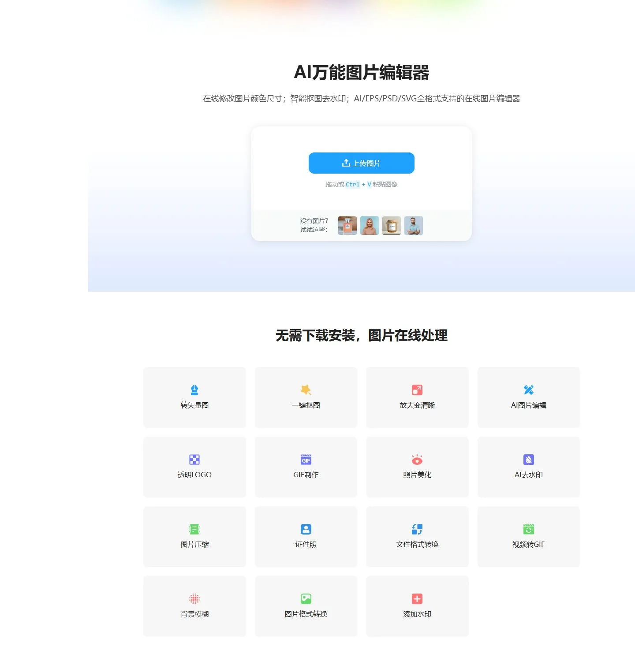Image resolution: width=635 pixels, height=672 pixels.
Task: Click the 证件照 label
Action: [x=306, y=545]
